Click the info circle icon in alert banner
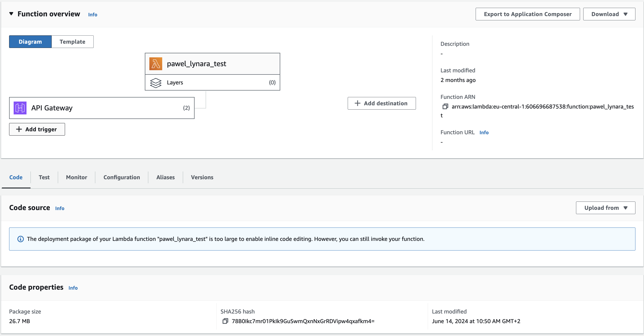644x336 pixels. coord(21,239)
